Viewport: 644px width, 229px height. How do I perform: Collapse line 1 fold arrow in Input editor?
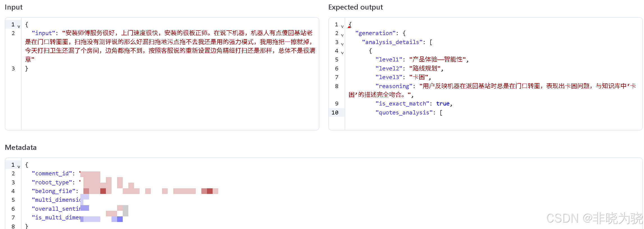[x=19, y=26]
